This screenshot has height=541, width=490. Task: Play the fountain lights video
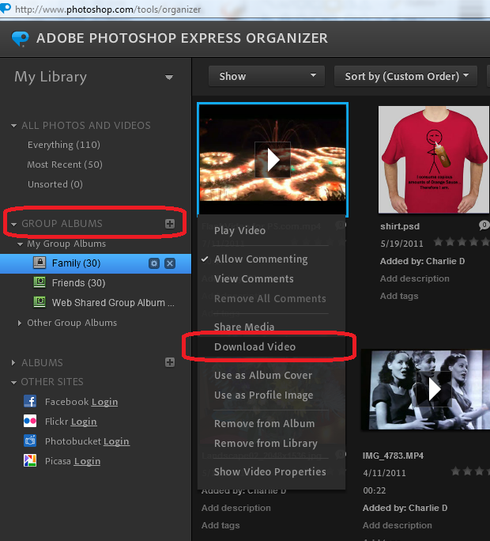point(273,160)
